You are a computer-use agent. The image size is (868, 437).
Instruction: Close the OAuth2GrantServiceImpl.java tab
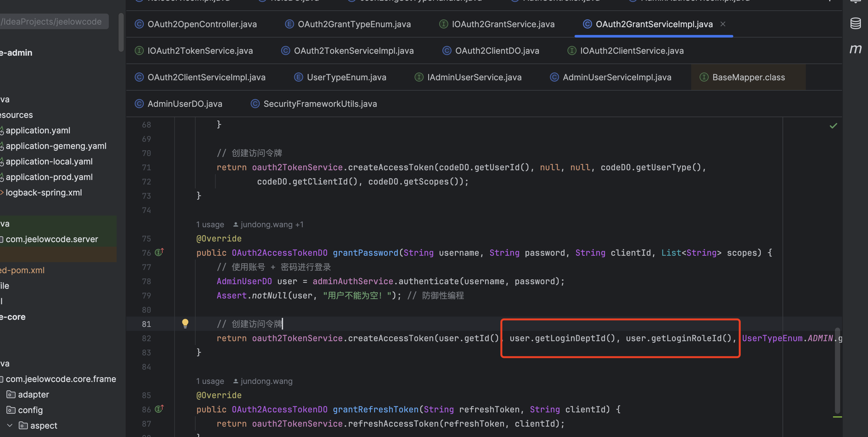point(723,24)
